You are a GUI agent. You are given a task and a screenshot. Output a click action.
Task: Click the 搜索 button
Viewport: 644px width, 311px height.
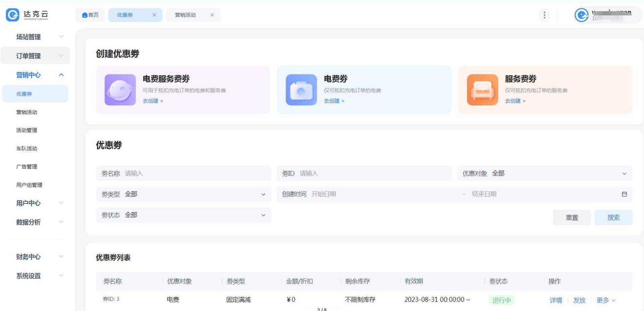[x=613, y=217]
